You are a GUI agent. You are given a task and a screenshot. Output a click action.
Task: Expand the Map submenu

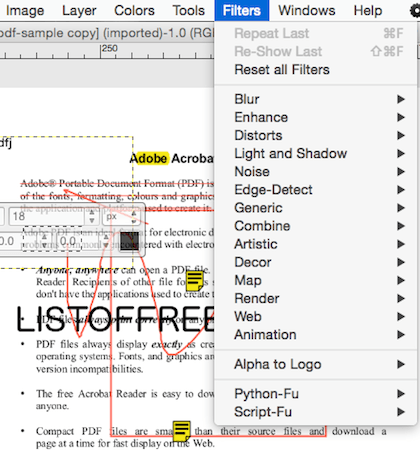point(315,280)
